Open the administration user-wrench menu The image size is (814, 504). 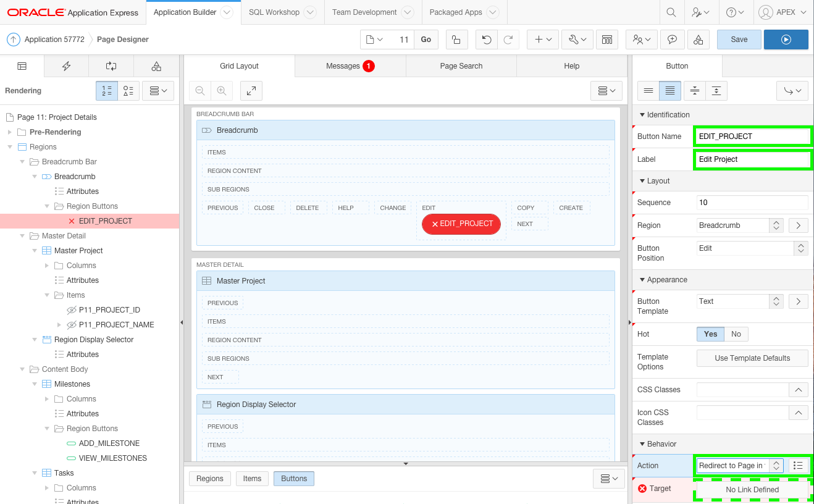[x=700, y=12]
